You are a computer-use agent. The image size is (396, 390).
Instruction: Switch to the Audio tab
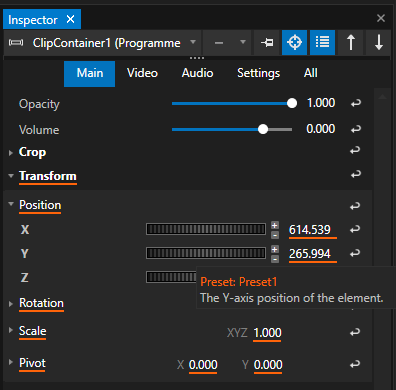pyautogui.click(x=197, y=73)
